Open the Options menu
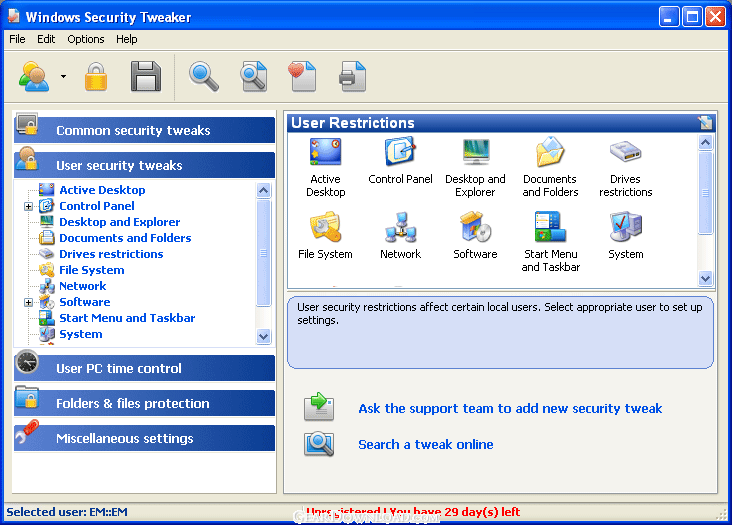Screen dimensions: 732x525 (x=85, y=39)
